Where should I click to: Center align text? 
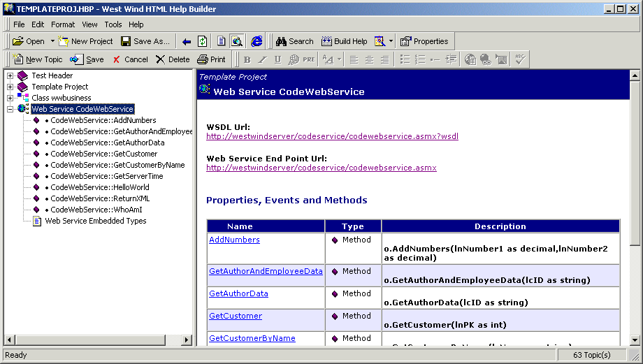(370, 60)
